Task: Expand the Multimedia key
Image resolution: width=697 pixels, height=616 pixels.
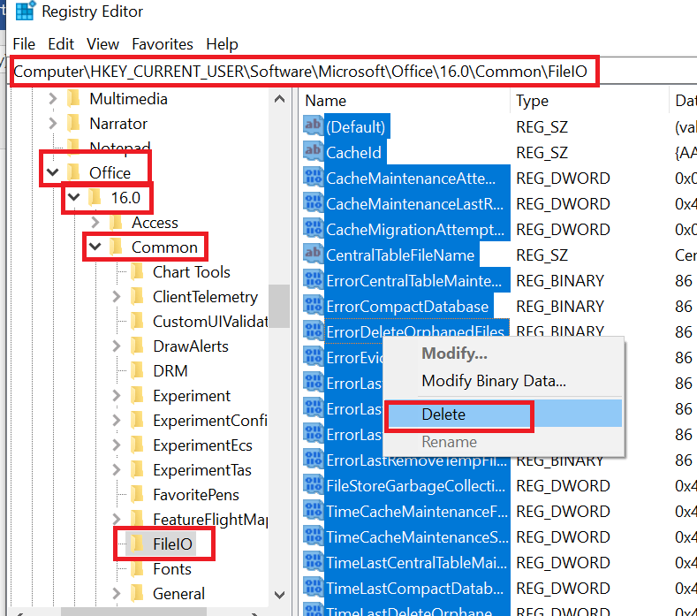Action: 52,99
